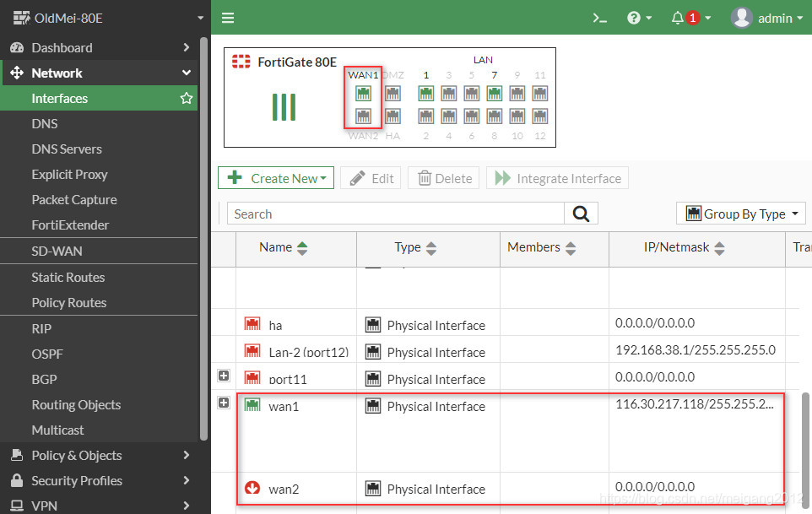This screenshot has width=812, height=514.
Task: Click the WAN1 port icon on faceplate
Action: pos(363,94)
